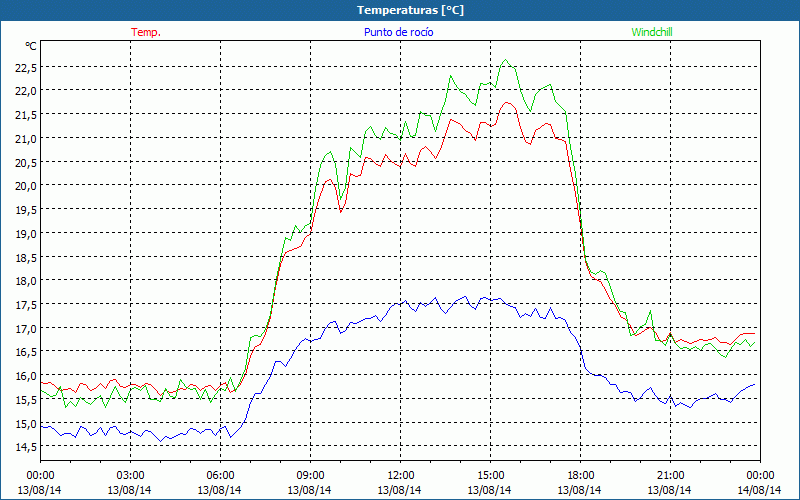Click the 20,5 y-axis value
Screen dimensions: 800x500
pyautogui.click(x=27, y=162)
